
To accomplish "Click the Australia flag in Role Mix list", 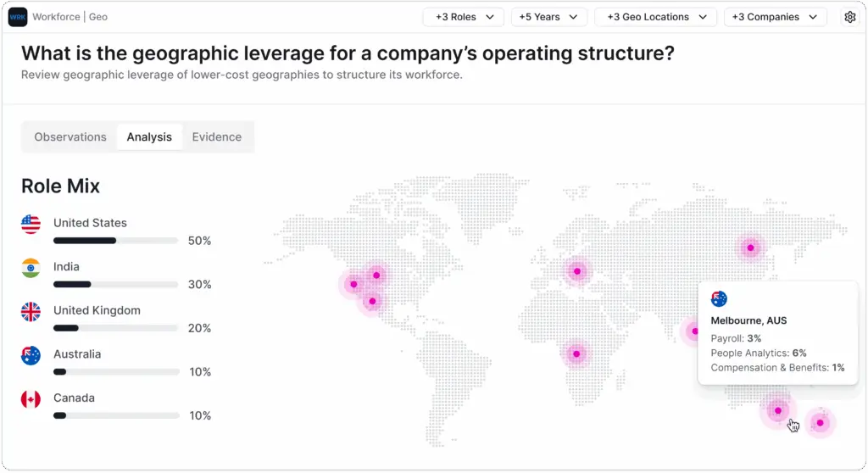I will tap(31, 355).
